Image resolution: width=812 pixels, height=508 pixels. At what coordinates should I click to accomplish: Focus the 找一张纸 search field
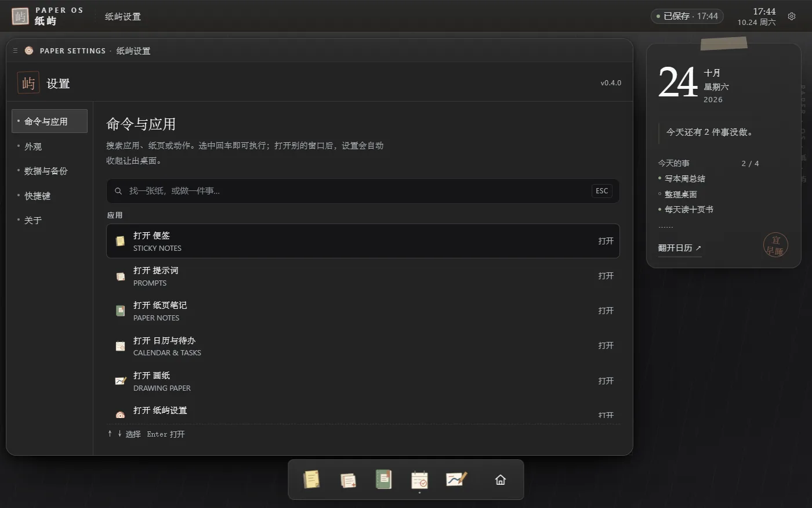click(362, 191)
